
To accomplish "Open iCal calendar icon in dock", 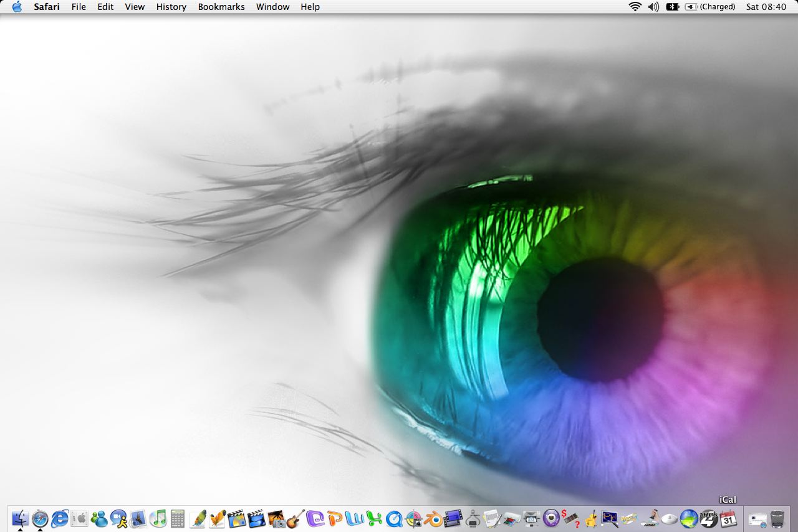I will click(x=728, y=518).
